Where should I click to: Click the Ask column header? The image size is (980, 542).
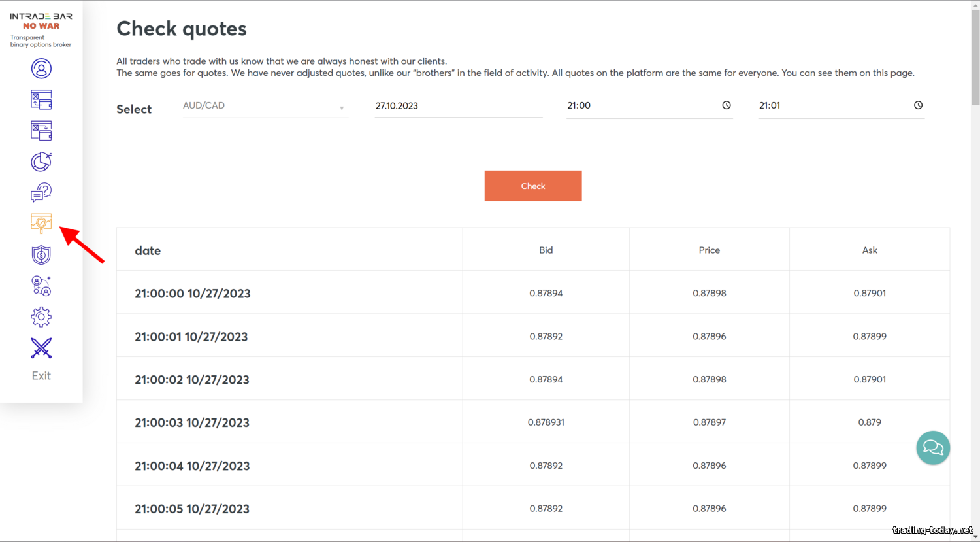[x=869, y=250]
